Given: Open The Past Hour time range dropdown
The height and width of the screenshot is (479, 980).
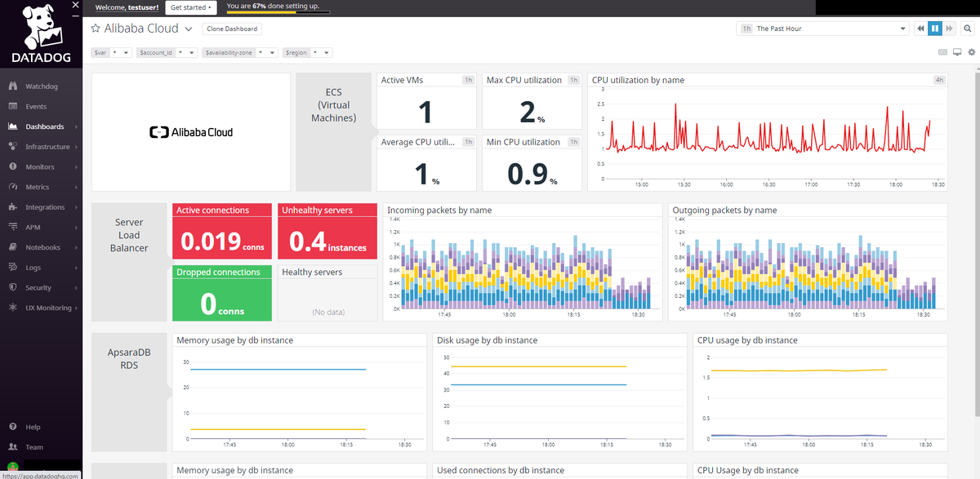Looking at the screenshot, I should click(822, 29).
